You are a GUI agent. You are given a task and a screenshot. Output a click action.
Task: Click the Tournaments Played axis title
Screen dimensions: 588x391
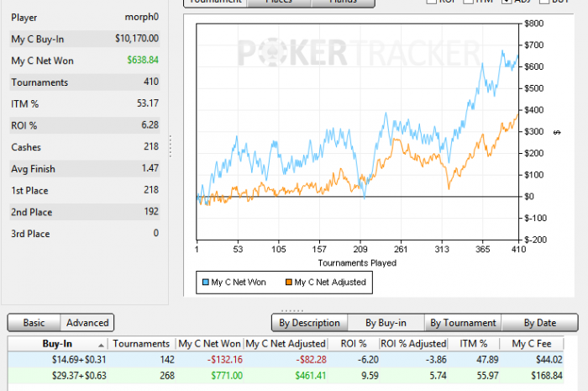pyautogui.click(x=357, y=263)
